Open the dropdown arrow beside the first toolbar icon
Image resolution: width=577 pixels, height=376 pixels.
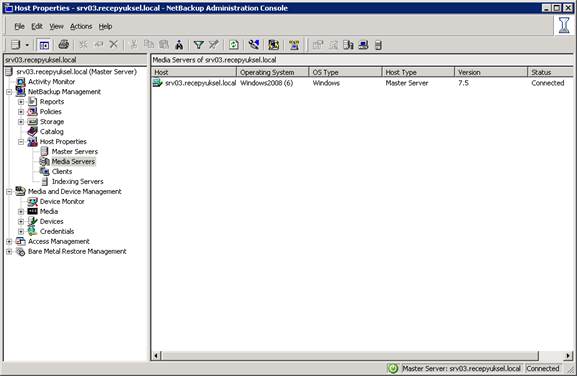[27, 45]
